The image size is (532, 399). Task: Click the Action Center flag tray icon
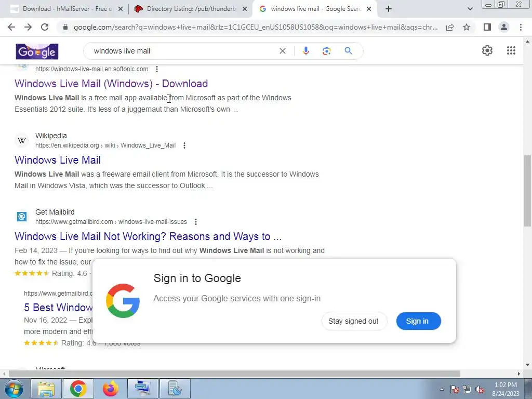pyautogui.click(x=455, y=390)
